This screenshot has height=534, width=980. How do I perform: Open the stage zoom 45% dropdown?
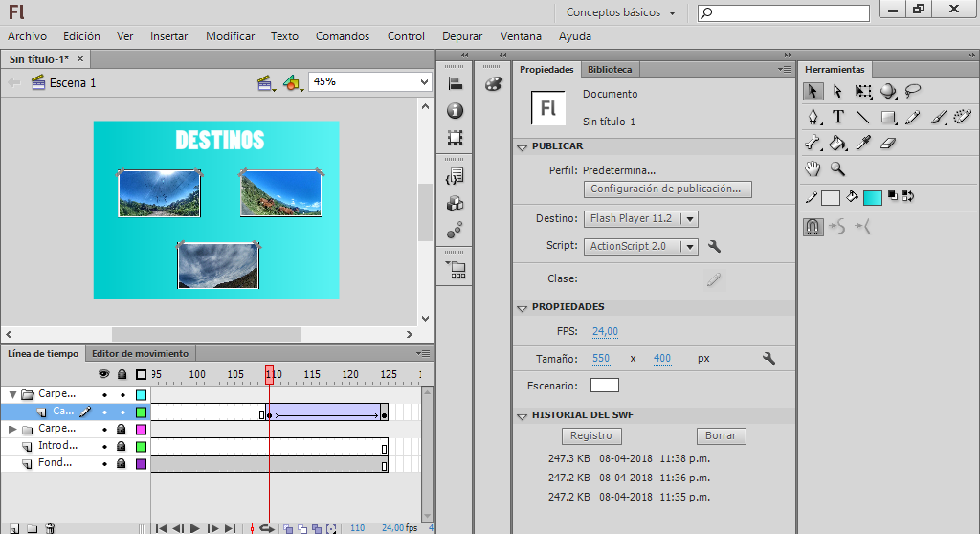[425, 82]
